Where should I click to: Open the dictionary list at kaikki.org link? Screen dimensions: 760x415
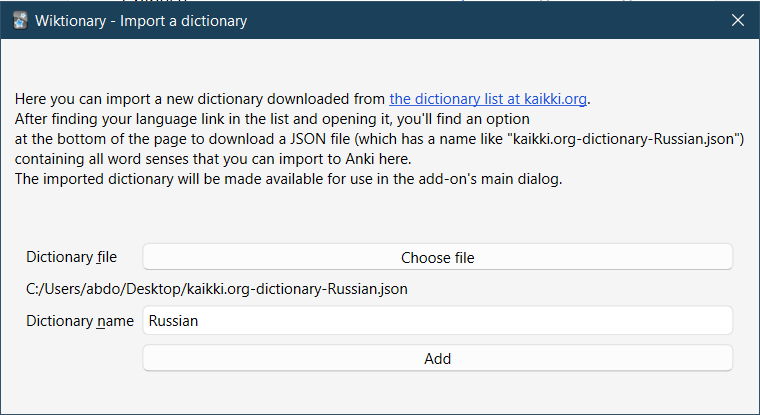(x=488, y=99)
